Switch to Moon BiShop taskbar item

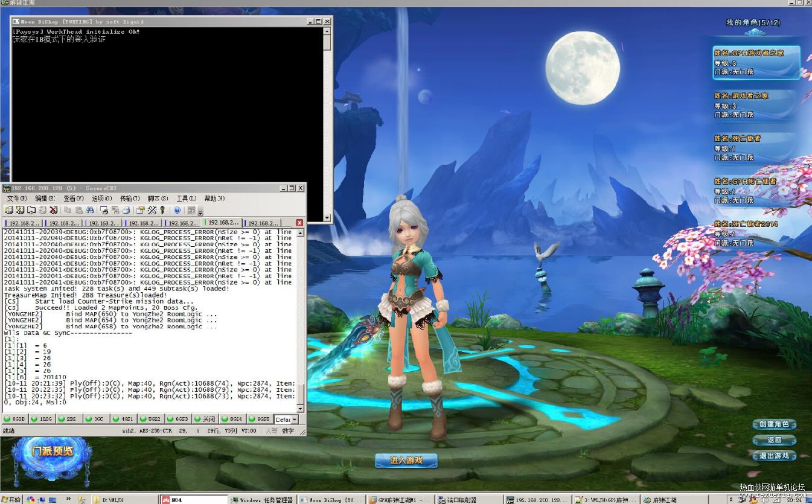[x=331, y=500]
